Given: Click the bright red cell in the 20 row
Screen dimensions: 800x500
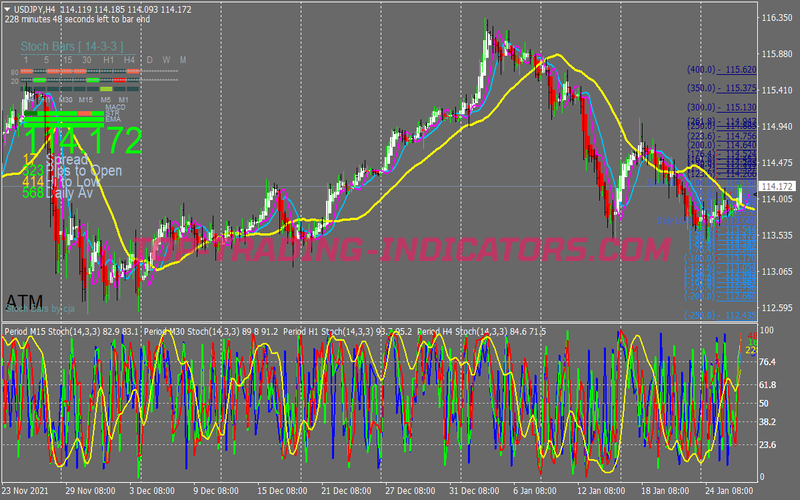Looking at the screenshot, I should pos(119,80).
